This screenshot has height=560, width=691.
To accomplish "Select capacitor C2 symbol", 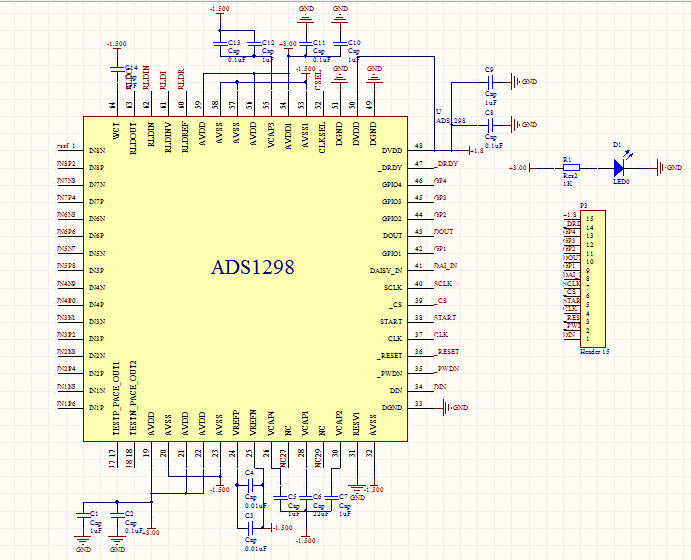I will 117,515.
